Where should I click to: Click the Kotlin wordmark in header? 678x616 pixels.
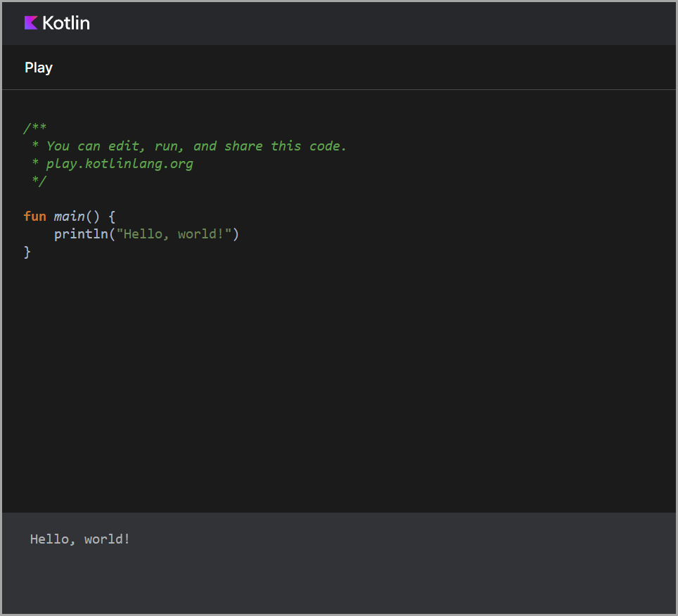click(x=66, y=23)
